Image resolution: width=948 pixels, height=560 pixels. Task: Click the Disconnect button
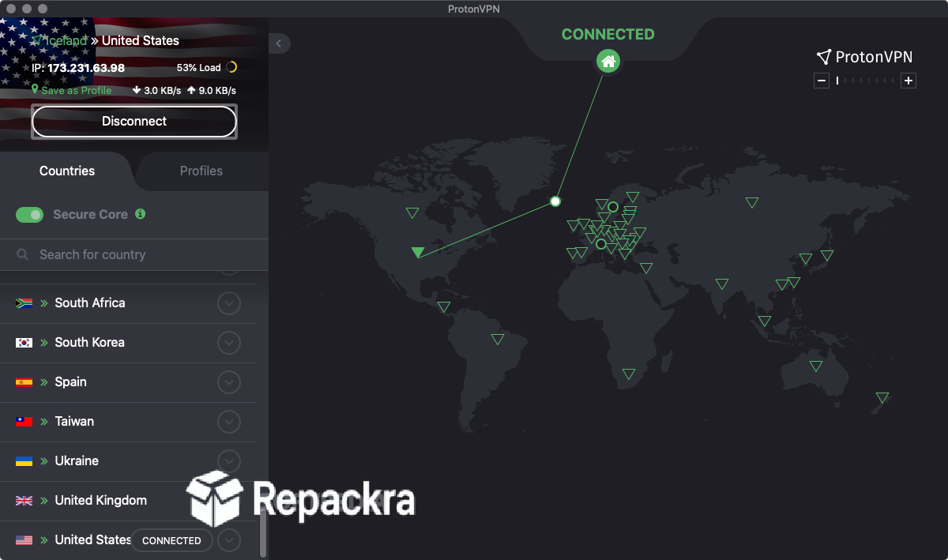[x=134, y=122]
